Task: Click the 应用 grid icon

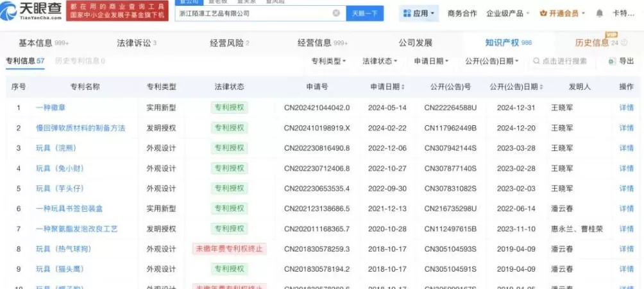Action: pyautogui.click(x=407, y=13)
